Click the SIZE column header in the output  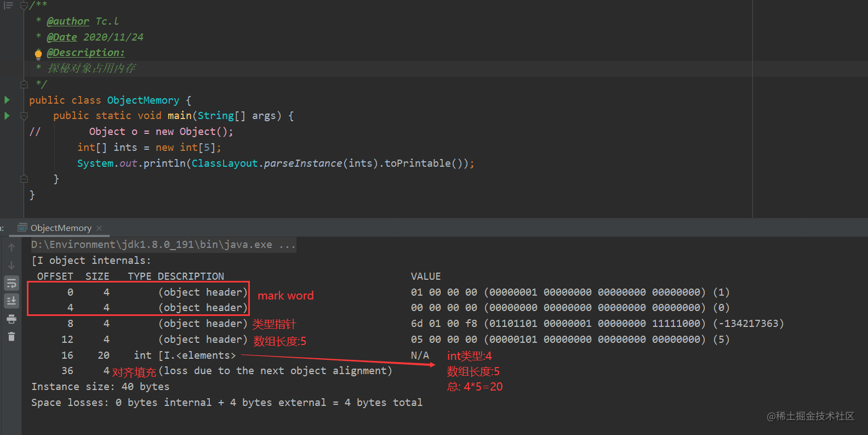coord(98,276)
